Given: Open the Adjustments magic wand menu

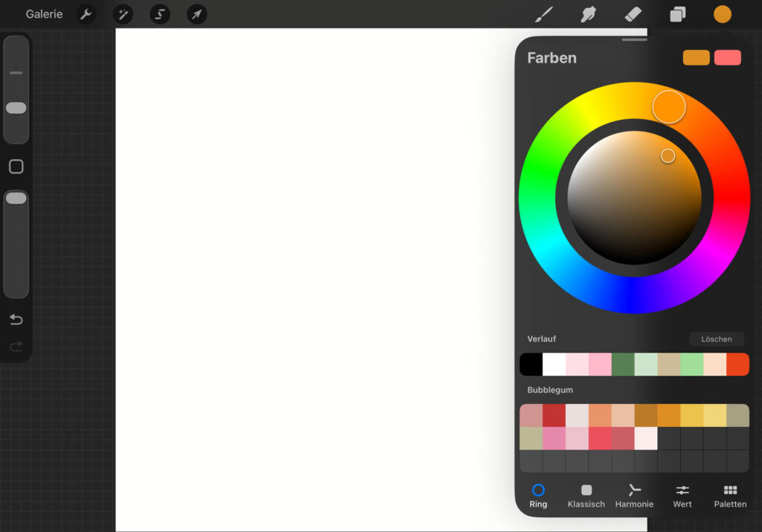Looking at the screenshot, I should (x=123, y=14).
